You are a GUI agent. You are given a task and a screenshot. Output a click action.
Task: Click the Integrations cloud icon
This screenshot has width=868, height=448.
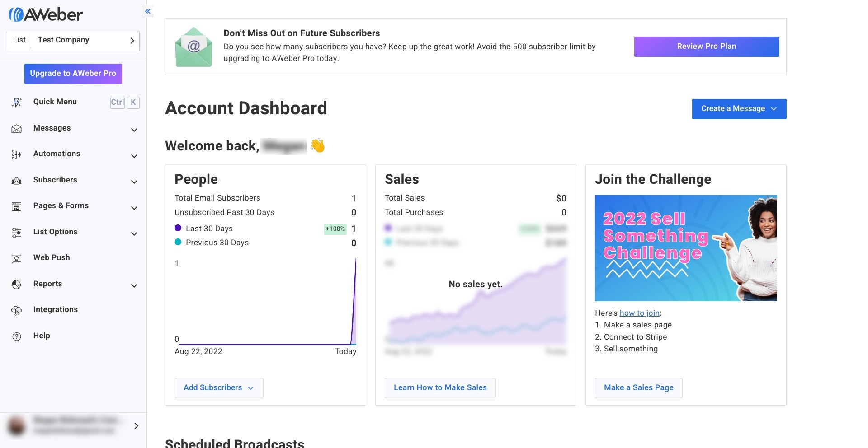pyautogui.click(x=17, y=311)
